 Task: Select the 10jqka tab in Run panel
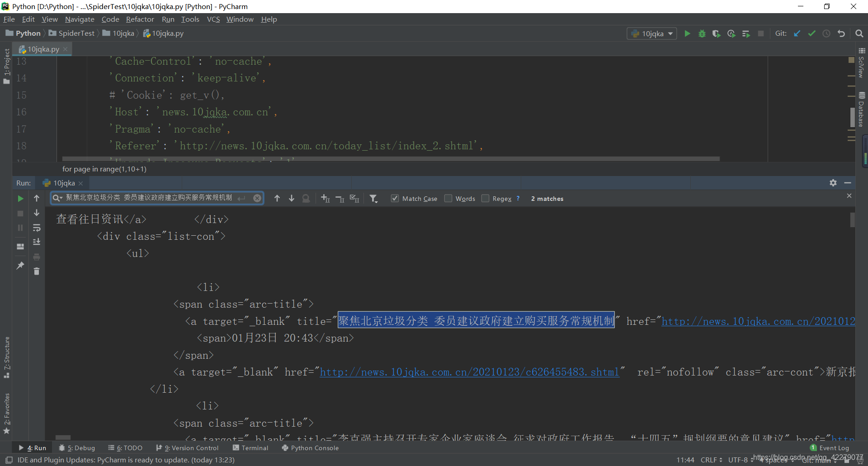coord(63,183)
